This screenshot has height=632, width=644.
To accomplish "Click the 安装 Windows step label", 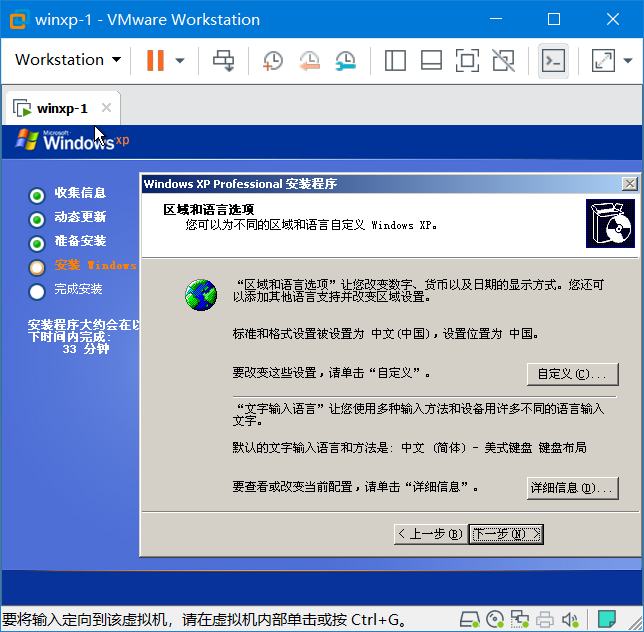I will click(x=96, y=265).
